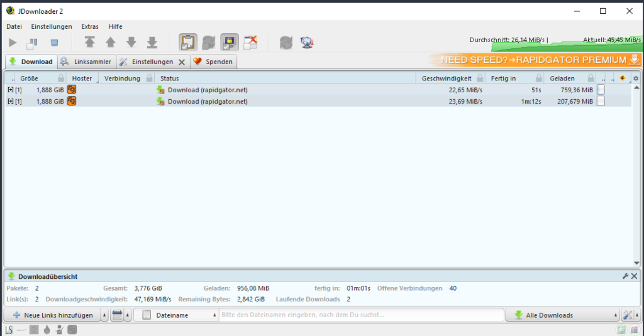This screenshot has height=336, width=644.
Task: Select first row speed 22,65 MiB/s
Action: [465, 90]
